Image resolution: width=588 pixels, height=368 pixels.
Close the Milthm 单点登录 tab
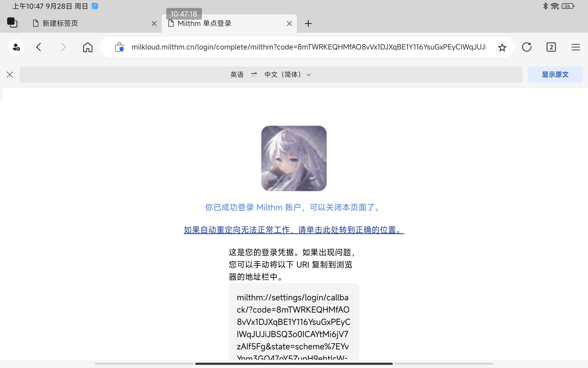point(289,24)
